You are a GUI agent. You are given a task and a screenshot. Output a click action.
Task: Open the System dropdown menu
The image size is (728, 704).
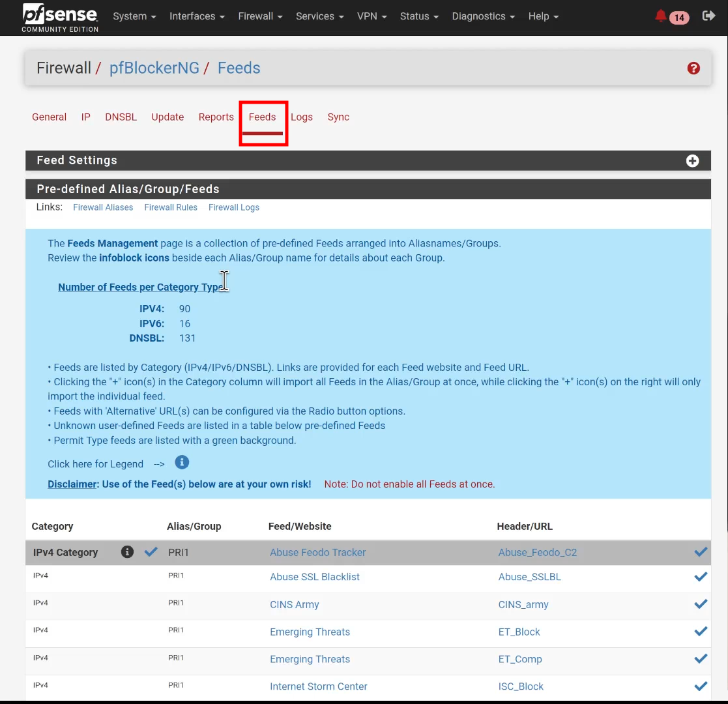134,16
